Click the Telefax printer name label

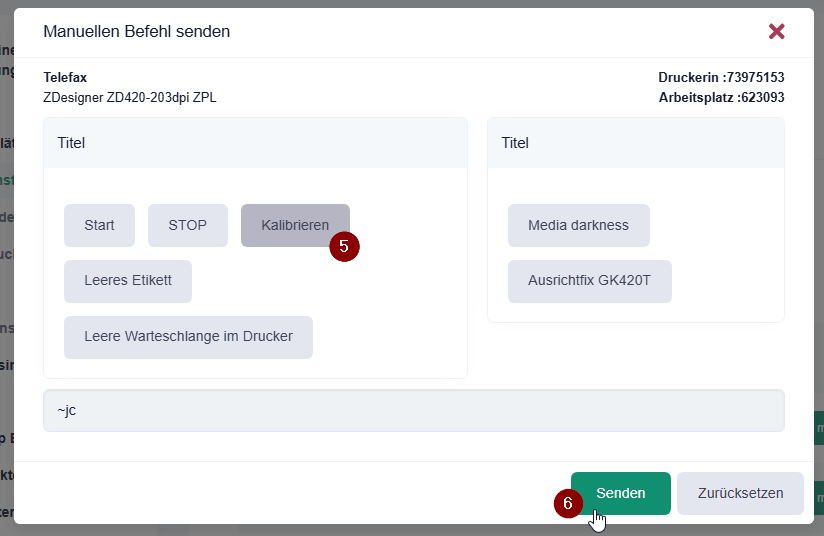pyautogui.click(x=65, y=78)
